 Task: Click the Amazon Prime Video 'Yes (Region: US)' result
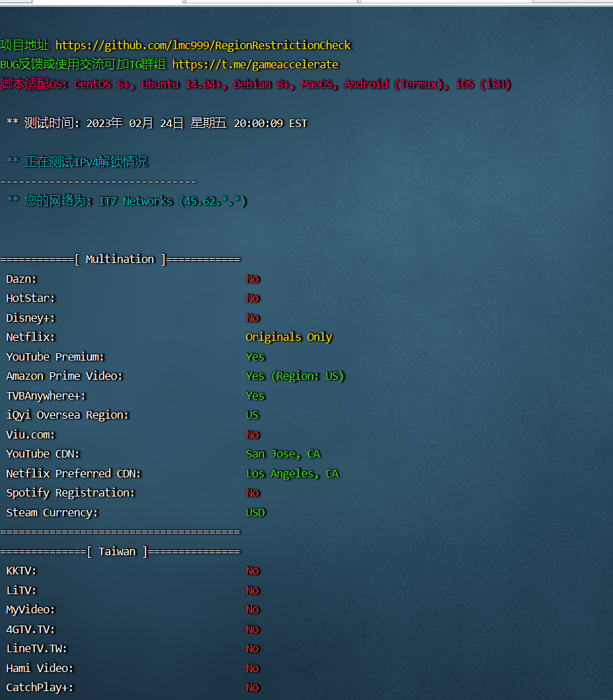point(295,376)
